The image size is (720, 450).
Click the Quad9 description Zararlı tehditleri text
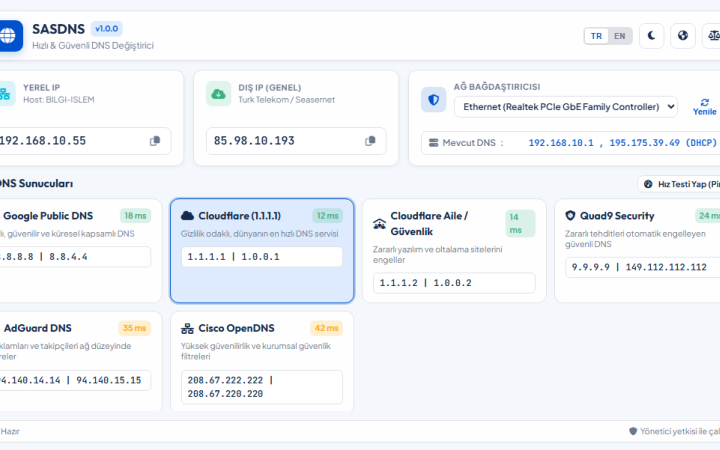pos(635,239)
